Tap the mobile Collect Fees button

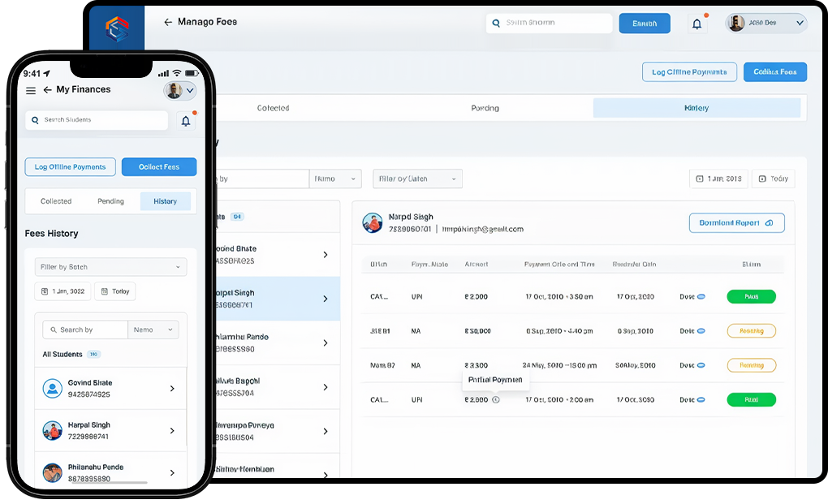point(159,167)
